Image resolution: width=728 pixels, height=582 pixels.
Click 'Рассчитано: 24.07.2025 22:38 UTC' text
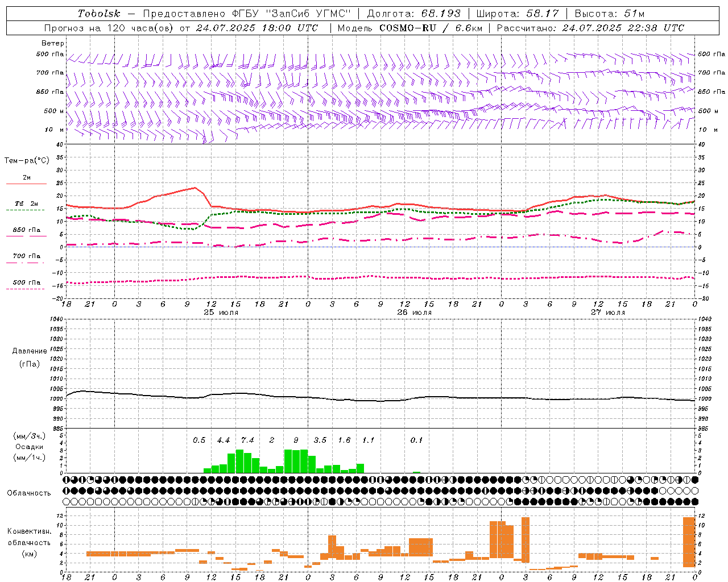tap(590, 28)
